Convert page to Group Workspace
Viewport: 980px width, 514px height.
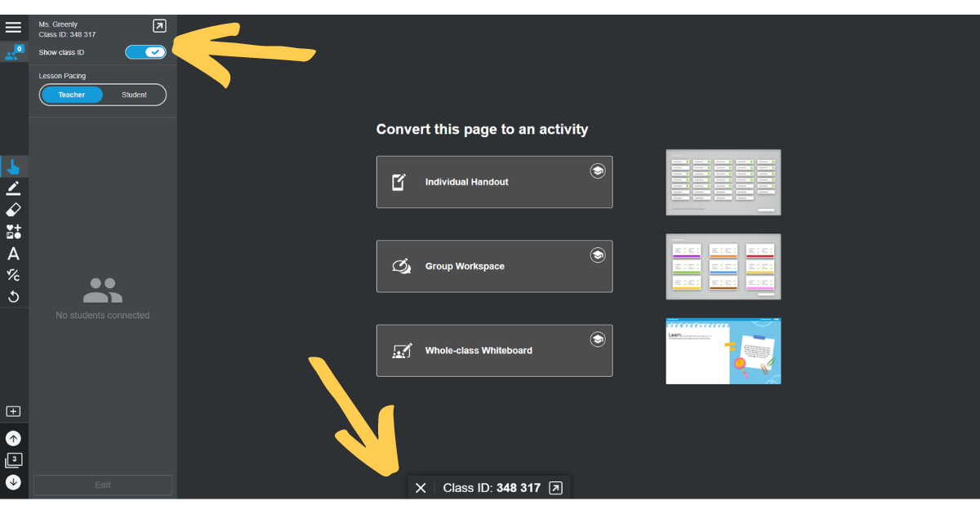coord(494,266)
